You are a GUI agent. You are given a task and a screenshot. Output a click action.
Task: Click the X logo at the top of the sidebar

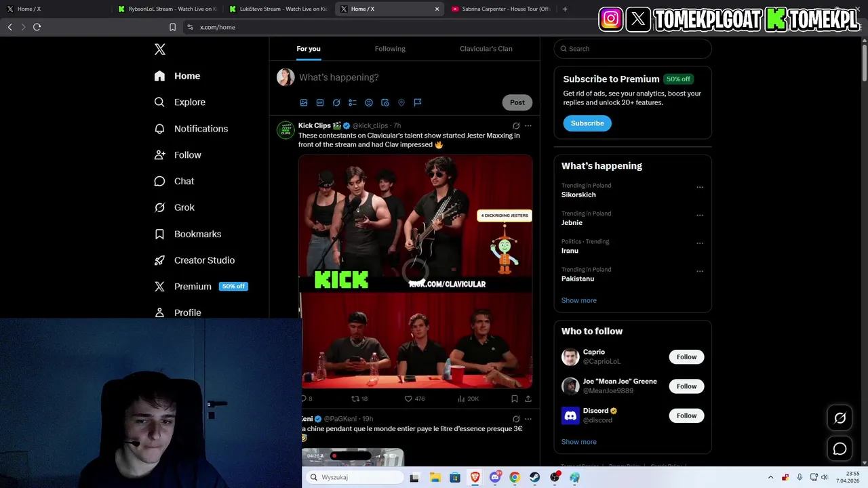click(x=160, y=49)
